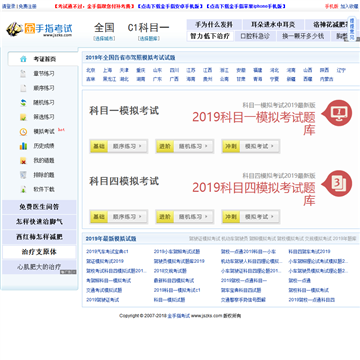Click the 免费医生问答 sidebar ad
360x360 pixels.
(x=39, y=207)
